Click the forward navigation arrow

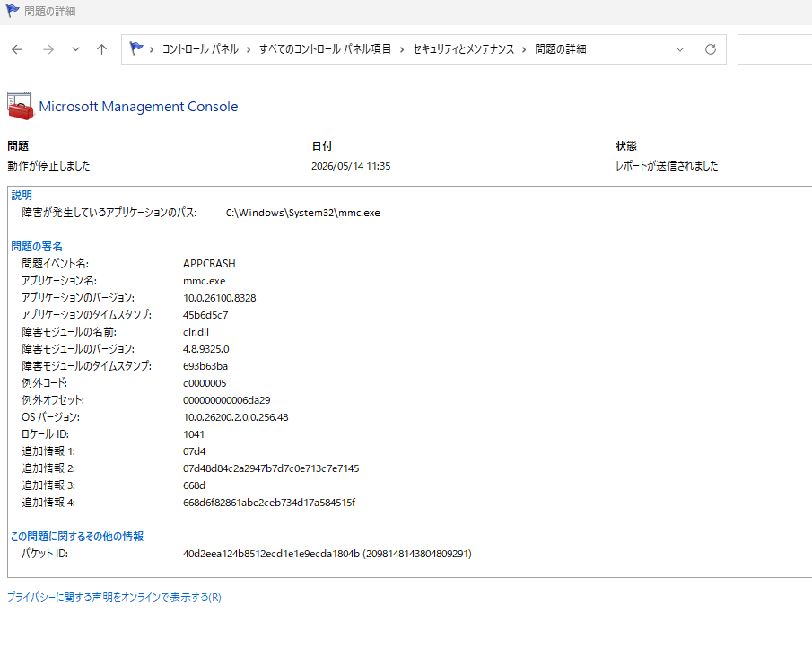[48, 49]
